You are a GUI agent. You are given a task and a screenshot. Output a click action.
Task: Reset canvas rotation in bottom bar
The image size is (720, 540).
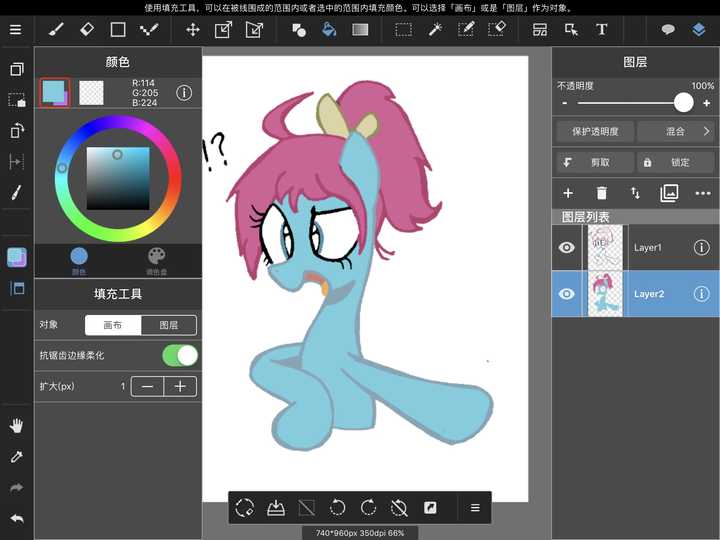point(399,508)
